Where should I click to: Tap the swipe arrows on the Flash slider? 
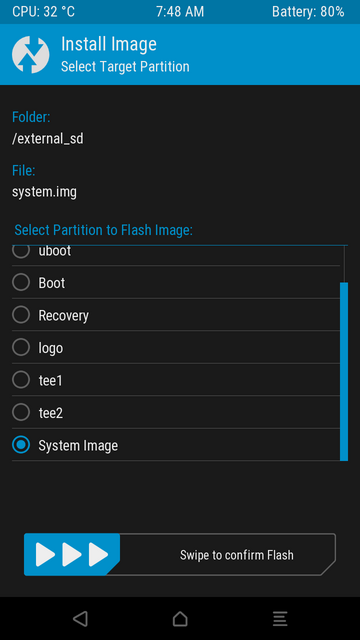click(x=72, y=555)
